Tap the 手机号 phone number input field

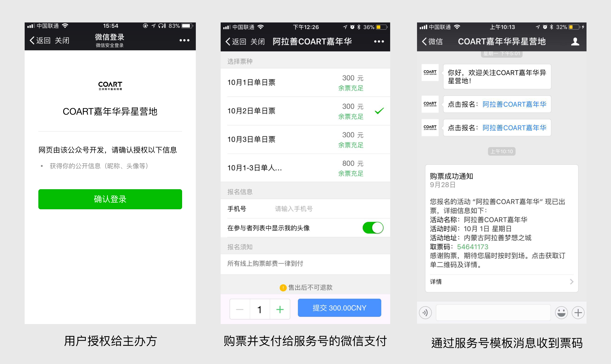point(293,209)
